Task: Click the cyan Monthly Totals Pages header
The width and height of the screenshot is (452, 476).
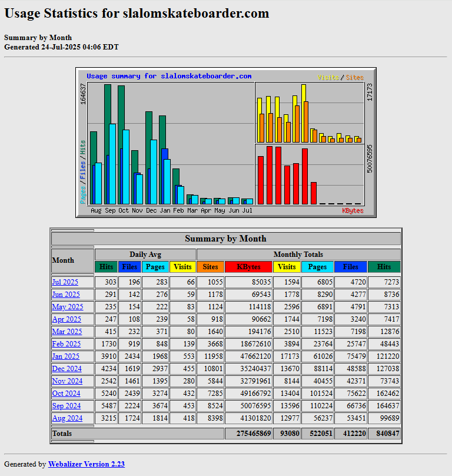Action: [317, 267]
